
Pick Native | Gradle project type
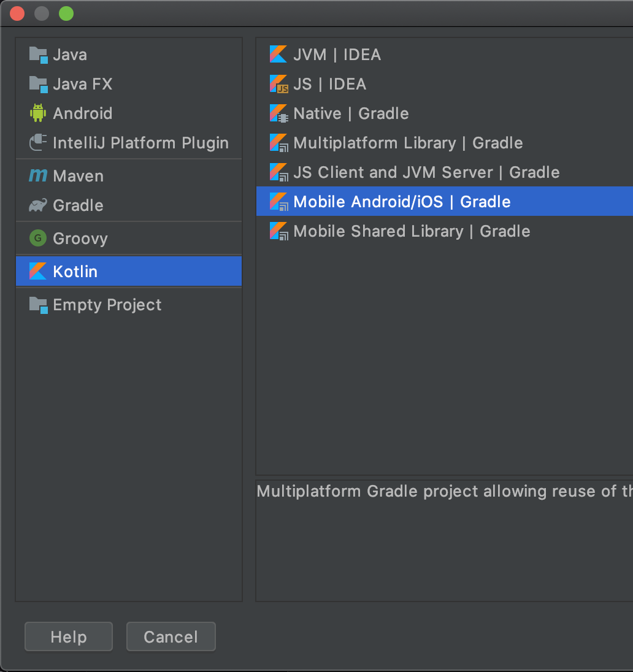pyautogui.click(x=351, y=113)
